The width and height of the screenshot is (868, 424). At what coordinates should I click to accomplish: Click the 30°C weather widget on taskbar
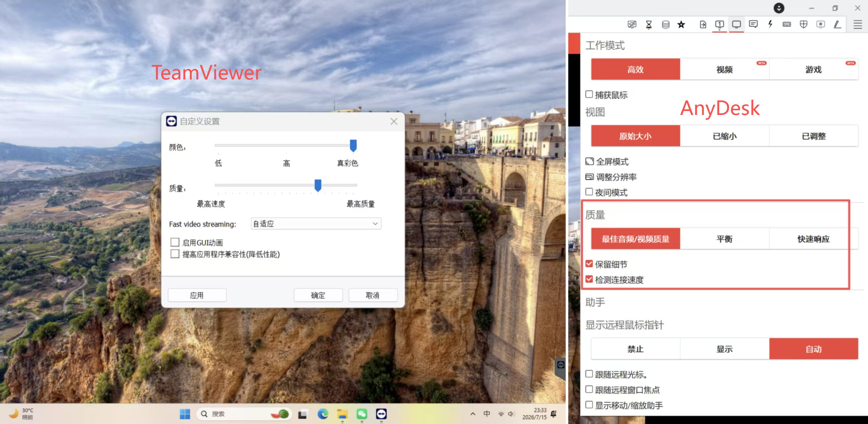click(21, 413)
